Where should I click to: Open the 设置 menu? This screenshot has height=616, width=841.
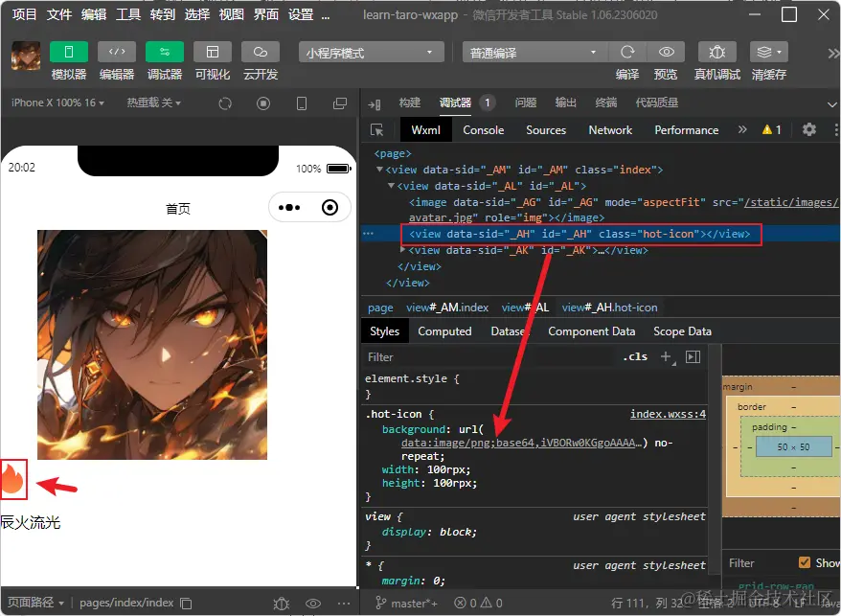(301, 14)
